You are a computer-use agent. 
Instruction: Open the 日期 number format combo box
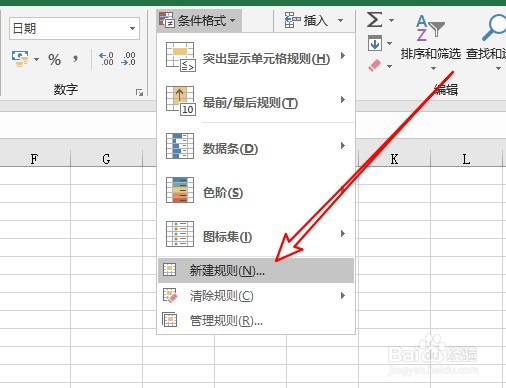tap(74, 29)
